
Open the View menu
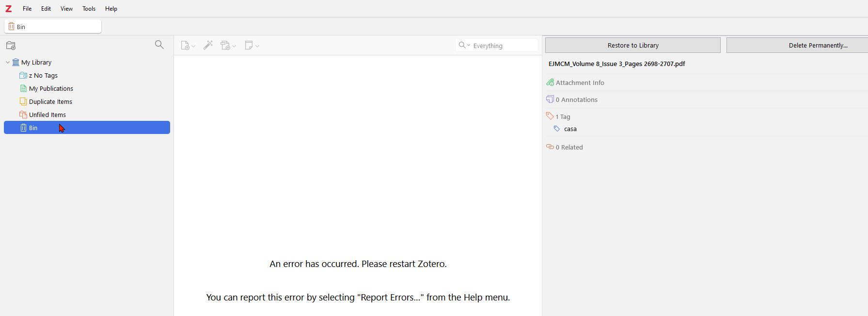point(66,9)
